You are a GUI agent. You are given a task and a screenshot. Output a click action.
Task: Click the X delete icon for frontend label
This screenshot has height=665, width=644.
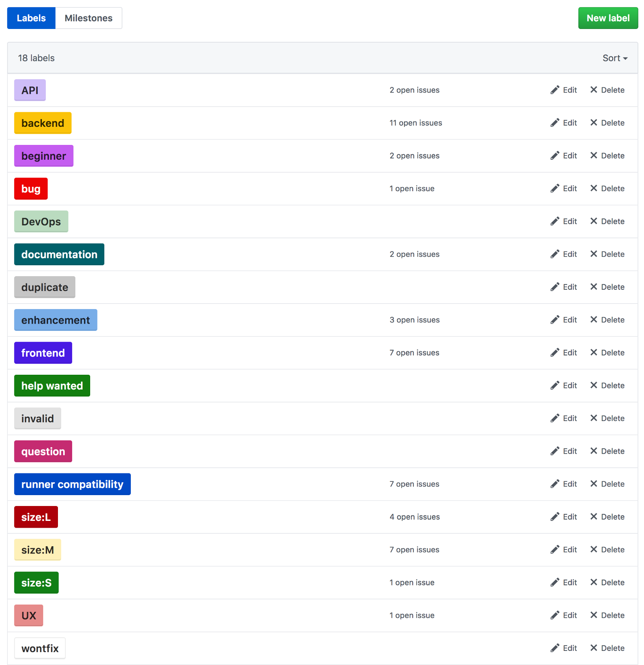pyautogui.click(x=594, y=352)
